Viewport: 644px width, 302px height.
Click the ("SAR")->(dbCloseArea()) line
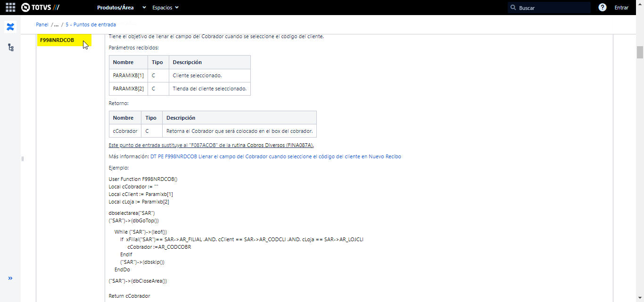click(138, 281)
